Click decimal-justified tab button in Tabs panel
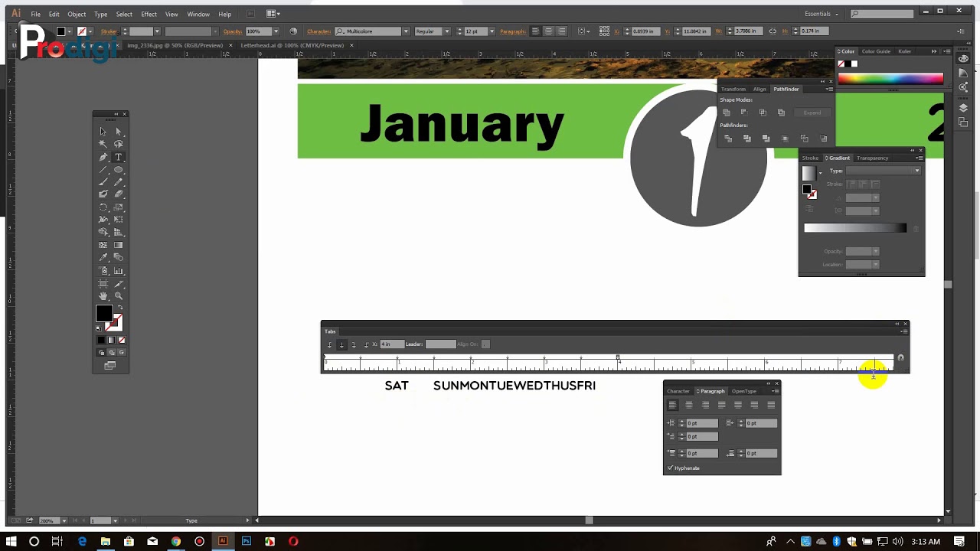 coord(365,344)
